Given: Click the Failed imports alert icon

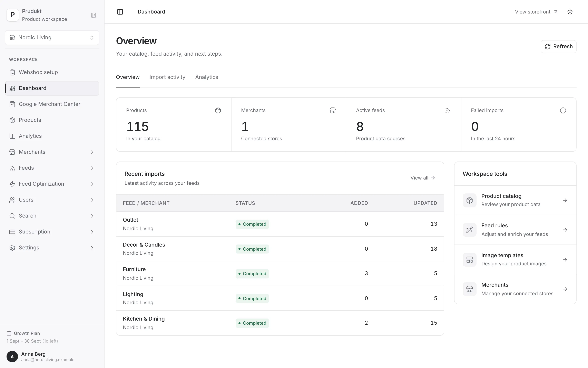Looking at the screenshot, I should (563, 110).
